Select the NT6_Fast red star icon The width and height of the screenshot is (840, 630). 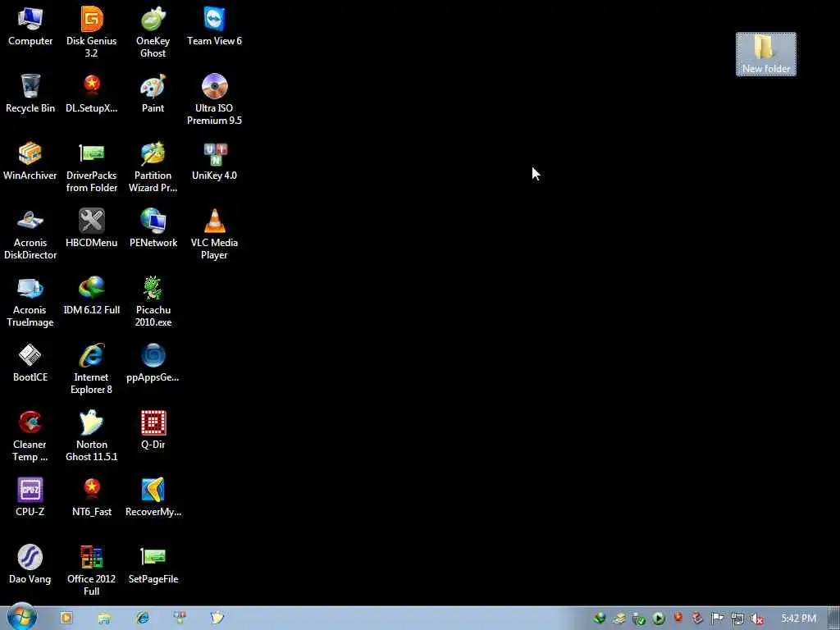pyautogui.click(x=92, y=498)
